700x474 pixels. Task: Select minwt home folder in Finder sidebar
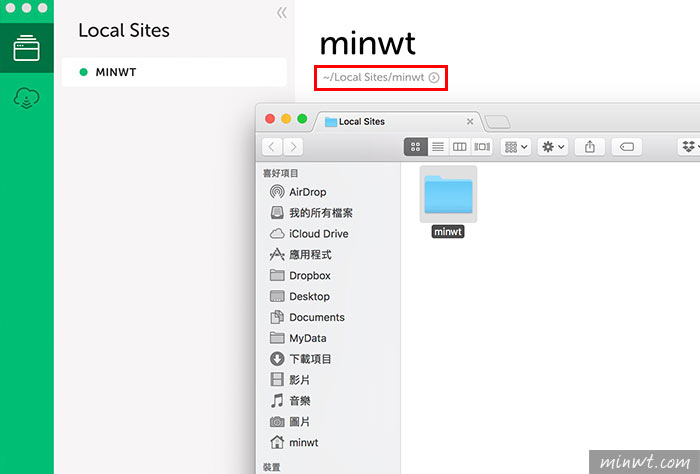click(294, 442)
